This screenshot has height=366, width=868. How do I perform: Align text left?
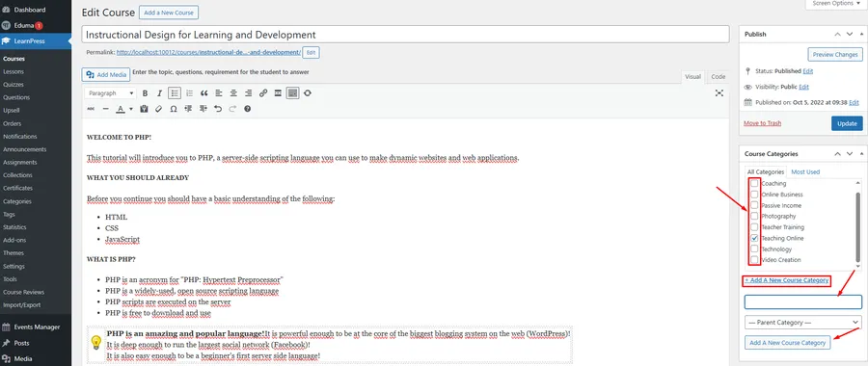pos(219,93)
